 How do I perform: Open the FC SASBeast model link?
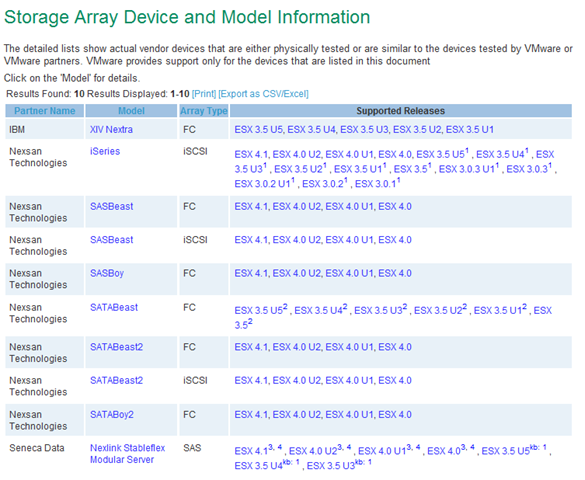coord(112,206)
